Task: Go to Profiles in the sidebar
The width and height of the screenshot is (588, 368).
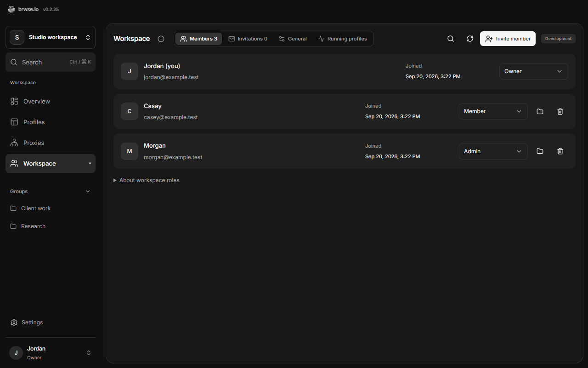Action: tap(51, 122)
